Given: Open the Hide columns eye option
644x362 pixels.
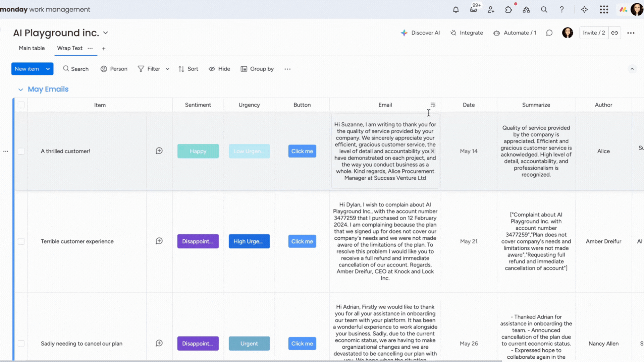Looking at the screenshot, I should (219, 69).
